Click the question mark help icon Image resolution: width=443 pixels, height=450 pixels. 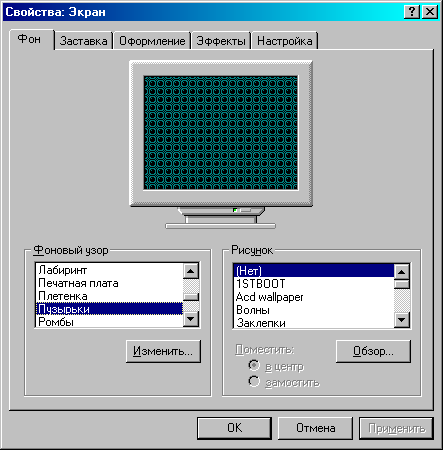click(x=412, y=12)
